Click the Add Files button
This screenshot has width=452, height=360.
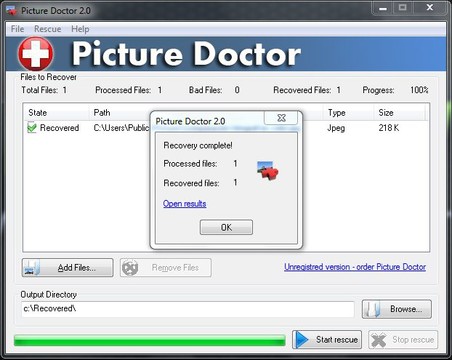point(68,267)
